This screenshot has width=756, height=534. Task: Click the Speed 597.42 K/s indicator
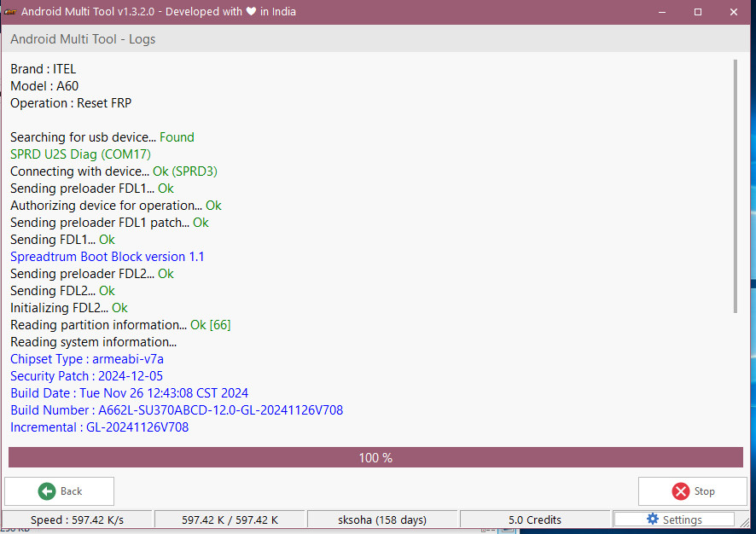77,519
